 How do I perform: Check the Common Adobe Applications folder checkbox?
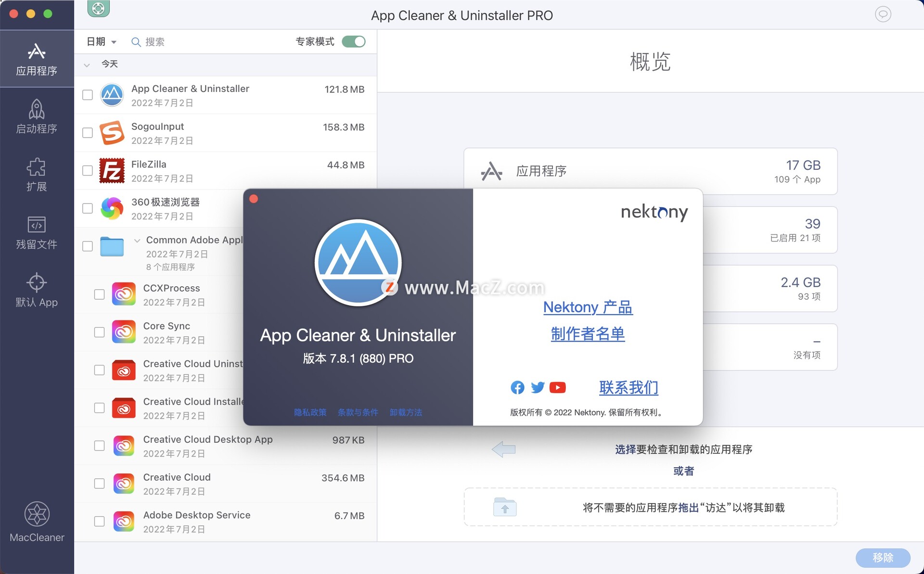click(x=88, y=246)
